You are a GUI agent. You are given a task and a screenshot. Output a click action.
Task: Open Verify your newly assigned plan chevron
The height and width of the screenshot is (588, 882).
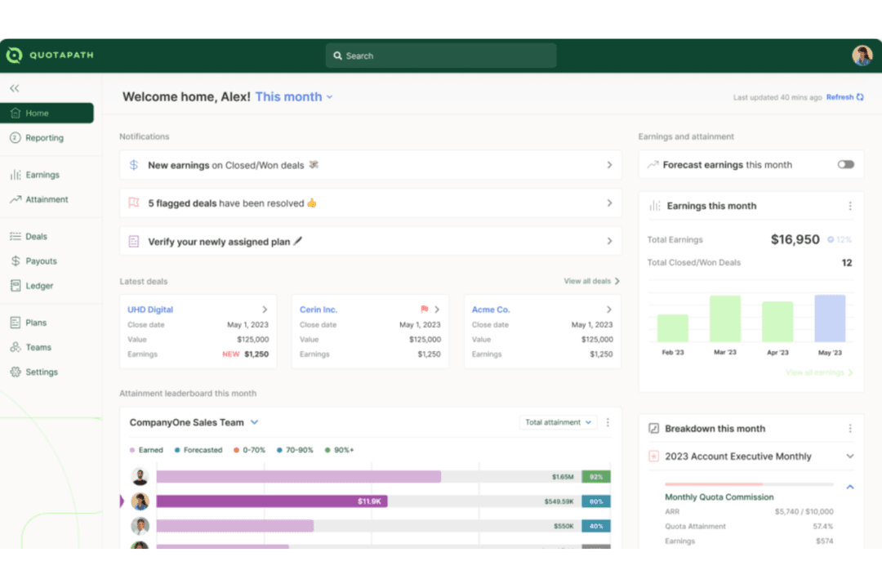pos(609,241)
